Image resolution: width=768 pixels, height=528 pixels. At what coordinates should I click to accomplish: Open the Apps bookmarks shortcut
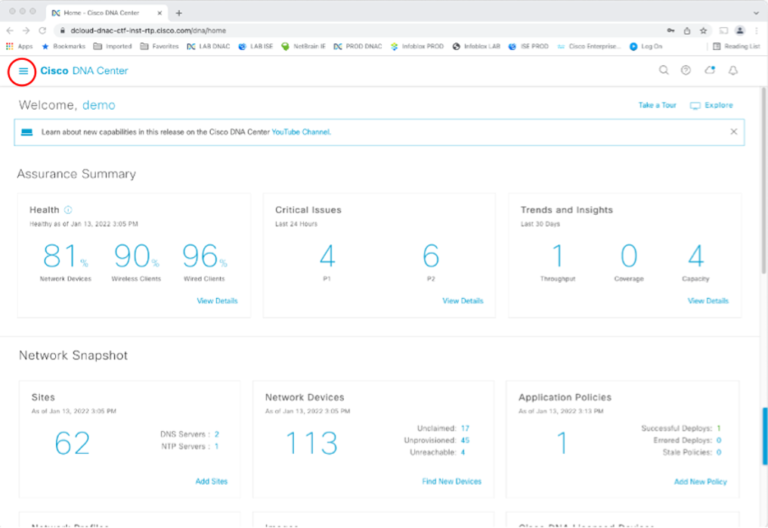(19, 46)
